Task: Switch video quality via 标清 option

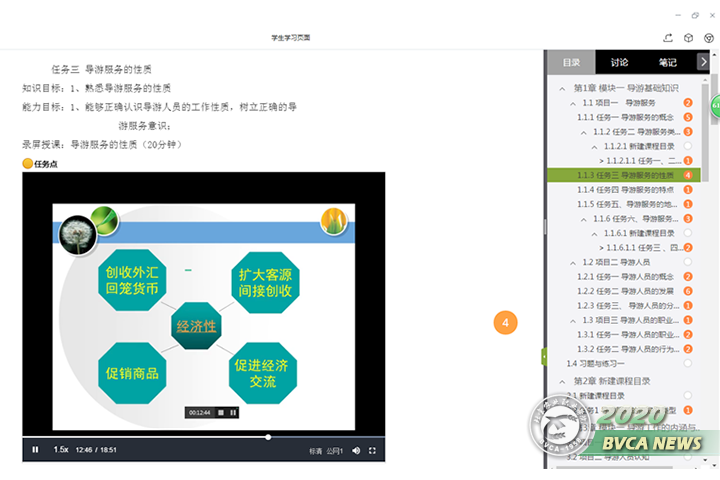Action: [x=315, y=451]
